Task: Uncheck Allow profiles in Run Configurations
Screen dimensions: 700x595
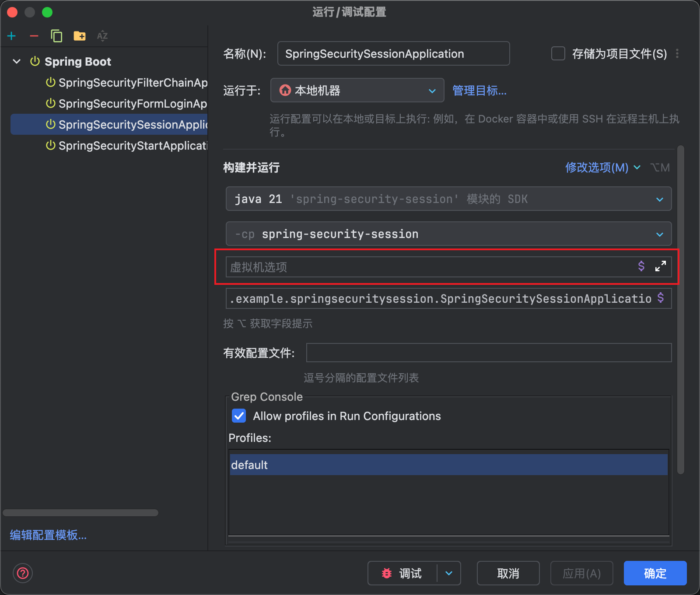Action: point(239,416)
